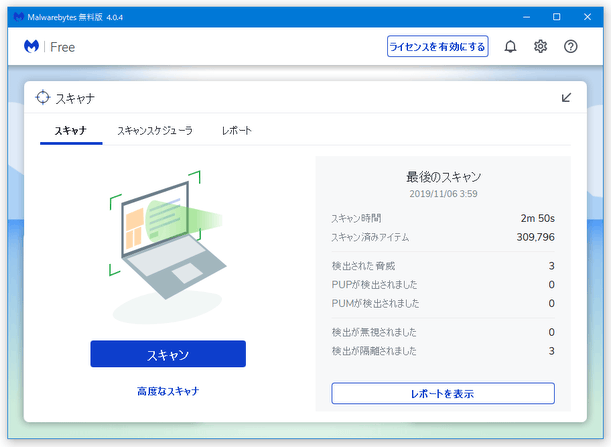This screenshot has height=447, width=611.
Task: Click last scan date 2019/11/06 3:59
Action: (x=443, y=194)
